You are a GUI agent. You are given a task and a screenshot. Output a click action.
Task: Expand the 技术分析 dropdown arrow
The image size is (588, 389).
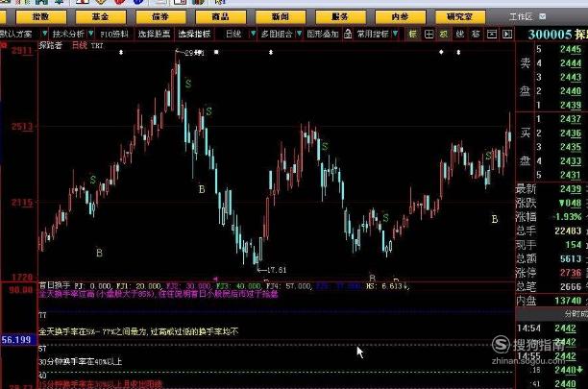tap(90, 34)
